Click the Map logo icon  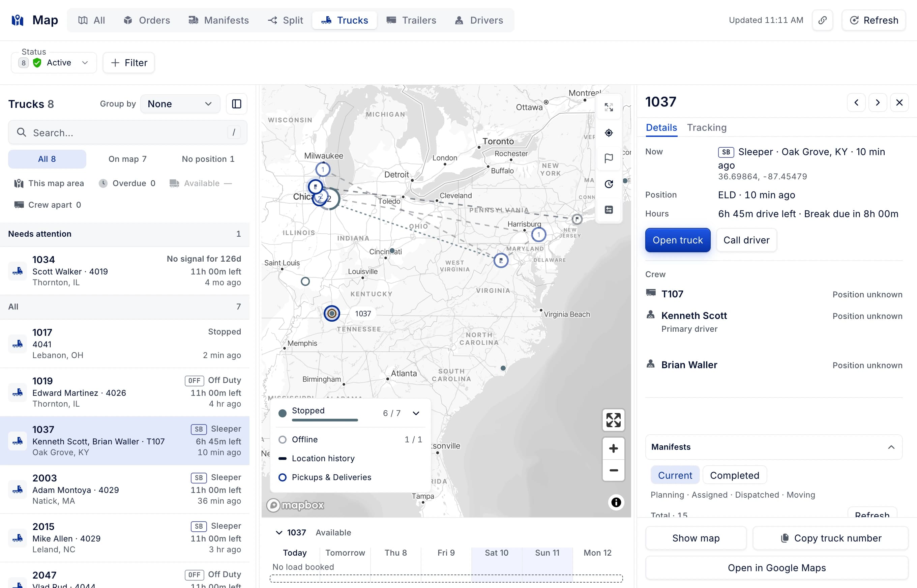[x=18, y=20]
